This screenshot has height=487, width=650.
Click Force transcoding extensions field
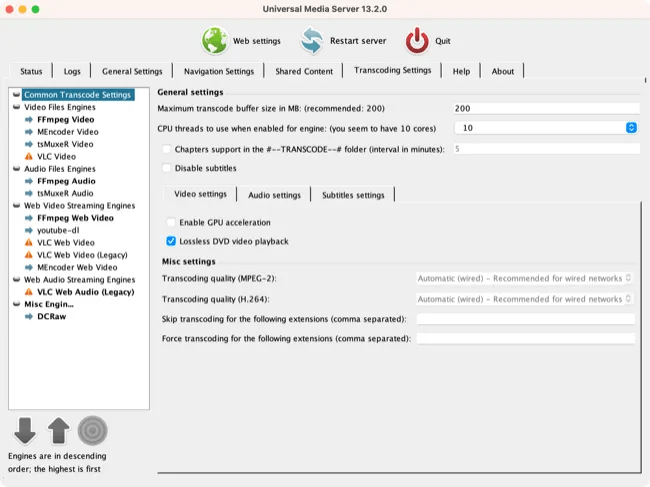click(526, 338)
